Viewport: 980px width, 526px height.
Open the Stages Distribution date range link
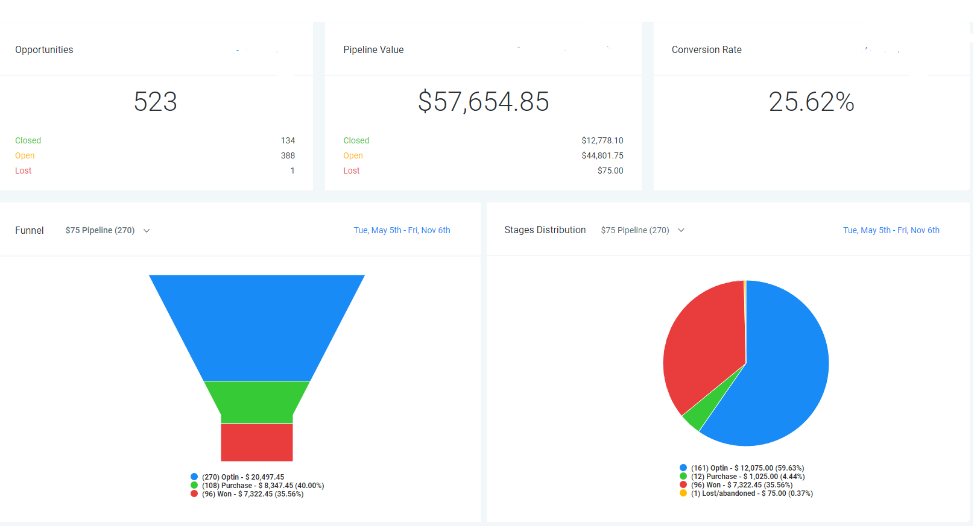click(x=891, y=230)
